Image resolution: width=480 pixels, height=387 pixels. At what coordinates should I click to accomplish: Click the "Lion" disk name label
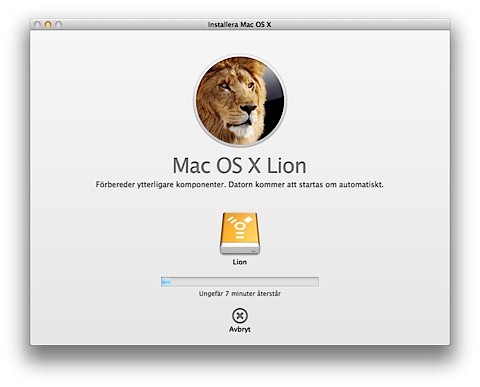tap(240, 262)
